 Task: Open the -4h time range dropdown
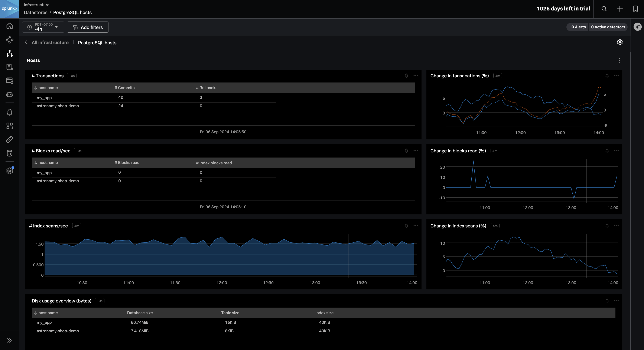coord(43,27)
